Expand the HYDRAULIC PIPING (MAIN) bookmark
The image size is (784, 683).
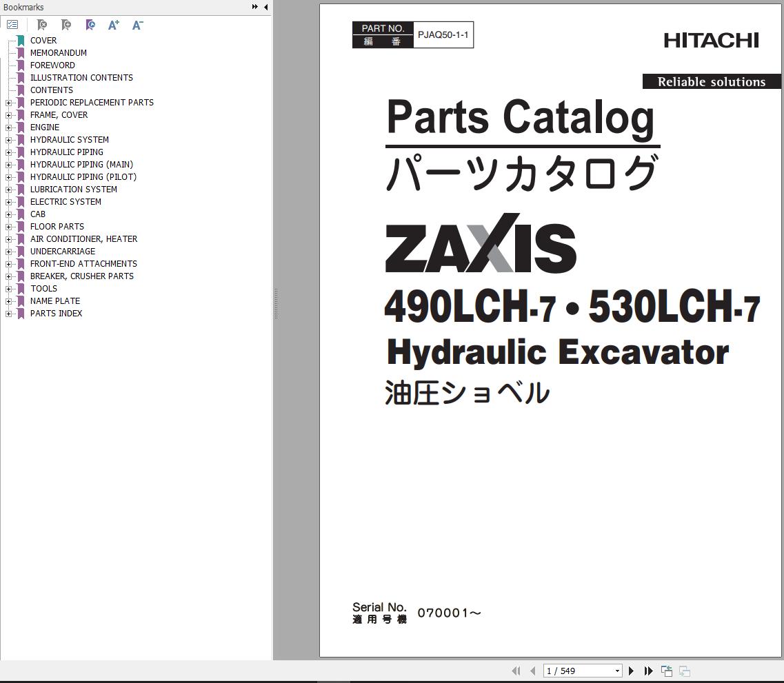pyautogui.click(x=8, y=165)
